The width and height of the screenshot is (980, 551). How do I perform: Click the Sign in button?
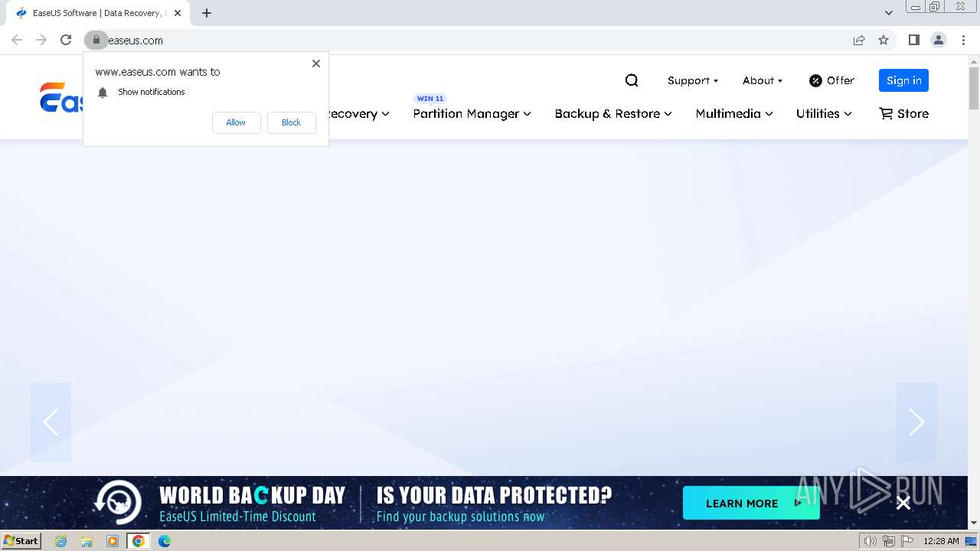point(903,80)
